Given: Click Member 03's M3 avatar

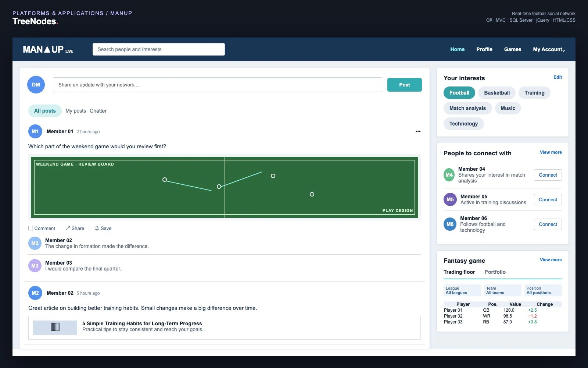Looking at the screenshot, I should [x=35, y=266].
